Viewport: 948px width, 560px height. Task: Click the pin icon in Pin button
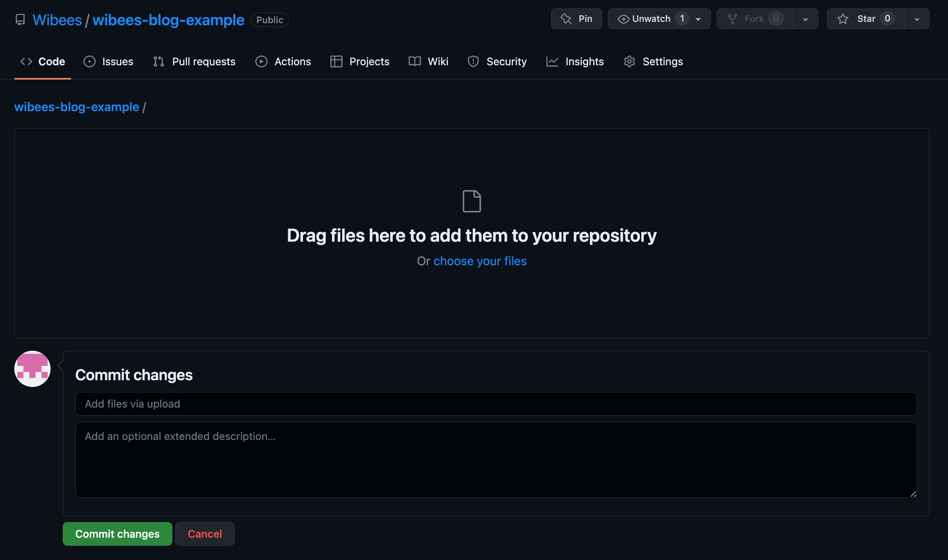coord(566,19)
